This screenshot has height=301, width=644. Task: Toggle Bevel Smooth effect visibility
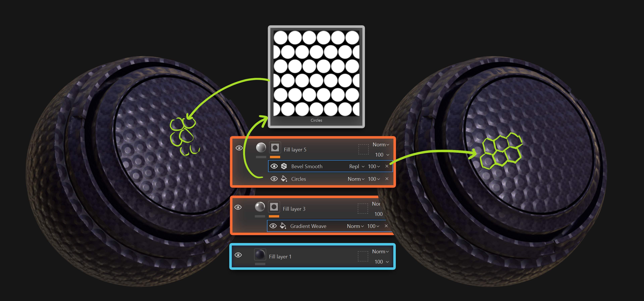274,166
